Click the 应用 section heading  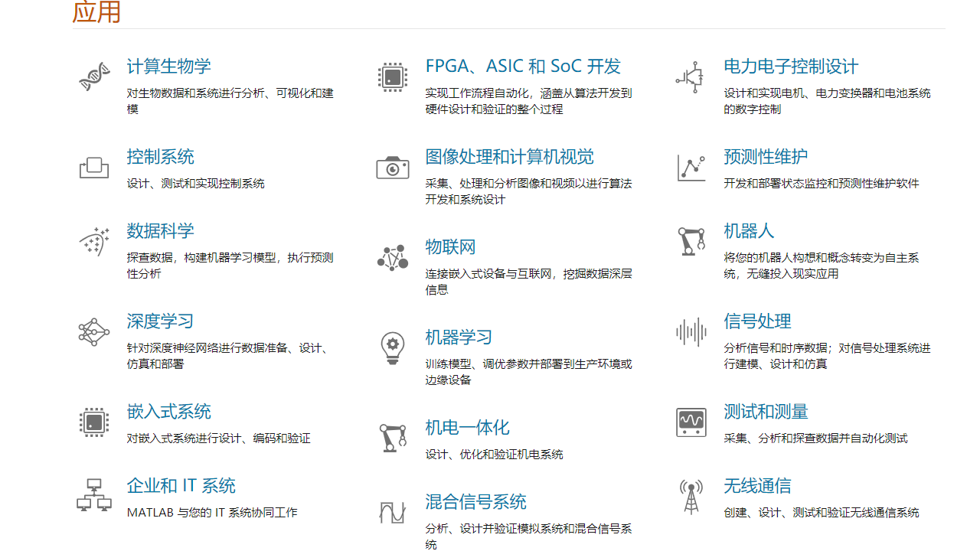96,12
